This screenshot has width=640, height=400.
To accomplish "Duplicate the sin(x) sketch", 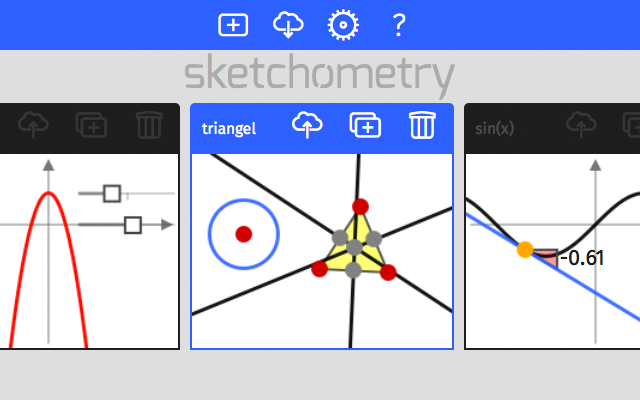I will (x=631, y=125).
